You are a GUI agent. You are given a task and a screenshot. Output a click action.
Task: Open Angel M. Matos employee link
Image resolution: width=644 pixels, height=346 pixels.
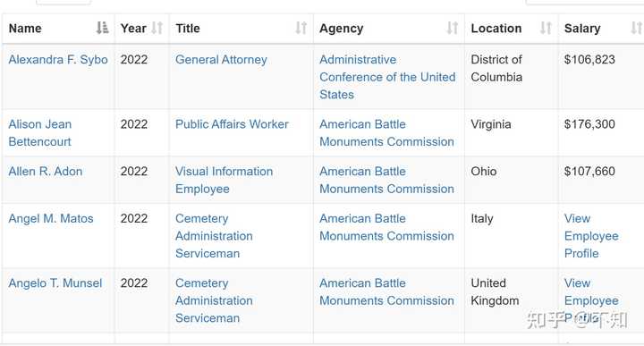tap(51, 218)
